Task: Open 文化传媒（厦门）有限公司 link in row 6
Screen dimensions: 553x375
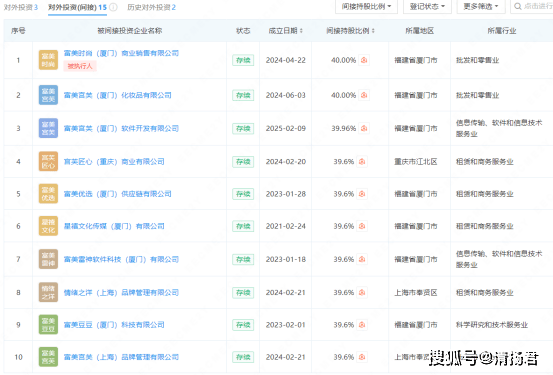Action: tap(114, 226)
